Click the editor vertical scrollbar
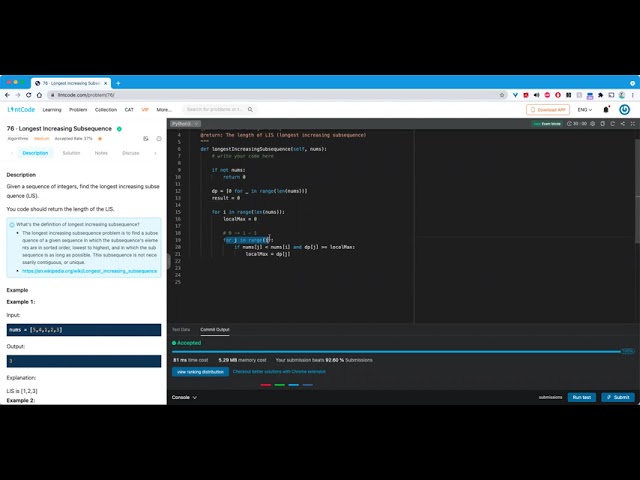Viewport: 640px width, 480px height. (637, 191)
